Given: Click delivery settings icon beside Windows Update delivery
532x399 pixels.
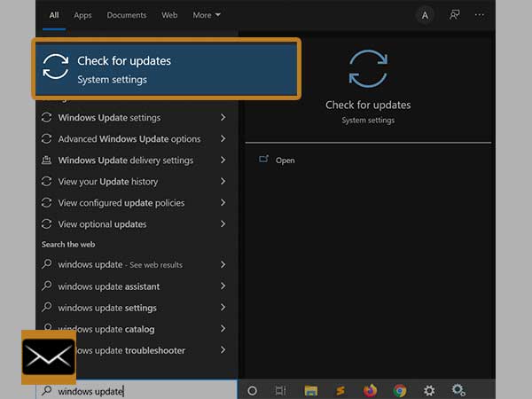Looking at the screenshot, I should tap(46, 160).
